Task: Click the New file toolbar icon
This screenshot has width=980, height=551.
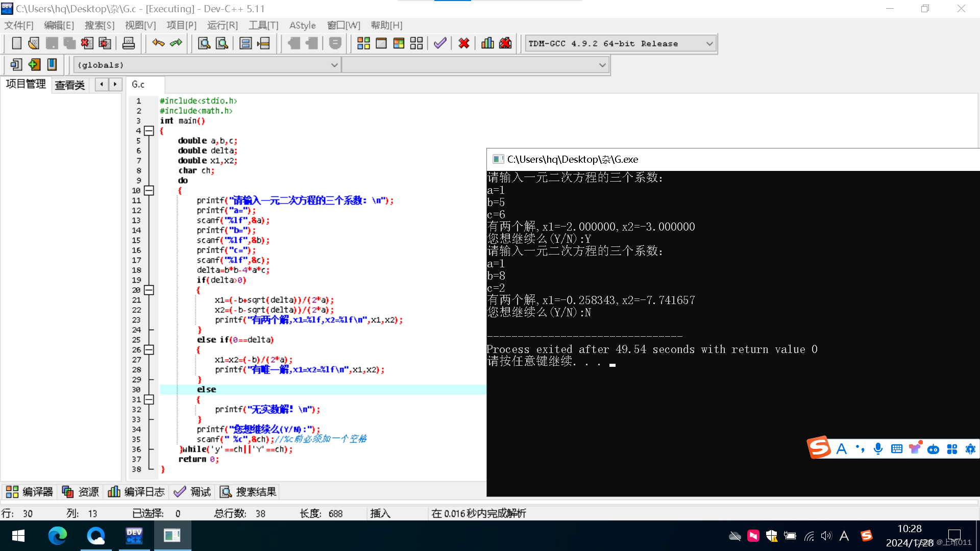Action: (x=16, y=43)
